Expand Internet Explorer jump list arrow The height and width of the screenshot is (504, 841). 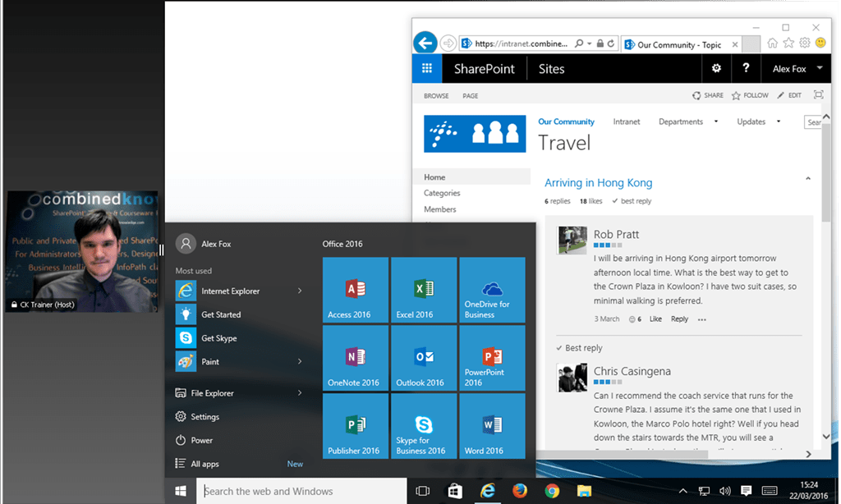pos(300,291)
